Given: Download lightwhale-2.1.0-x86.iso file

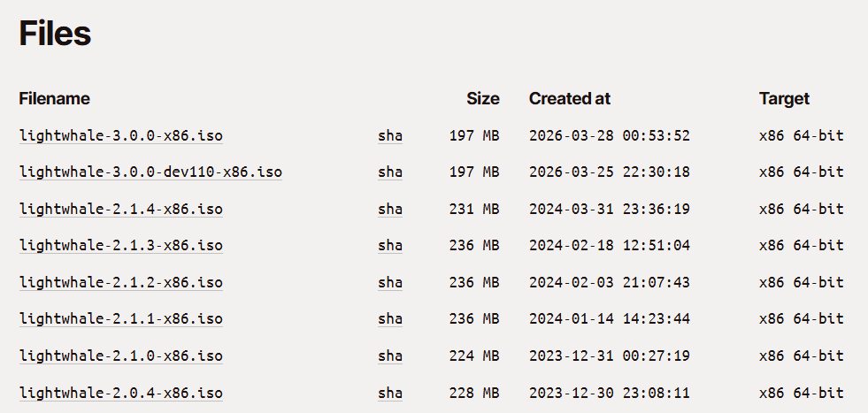Looking at the screenshot, I should coord(120,356).
